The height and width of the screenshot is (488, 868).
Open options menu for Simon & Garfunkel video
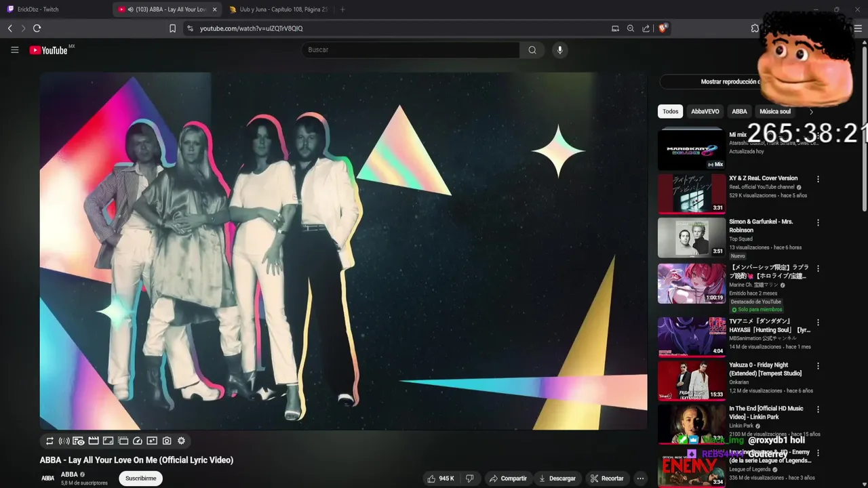point(818,222)
